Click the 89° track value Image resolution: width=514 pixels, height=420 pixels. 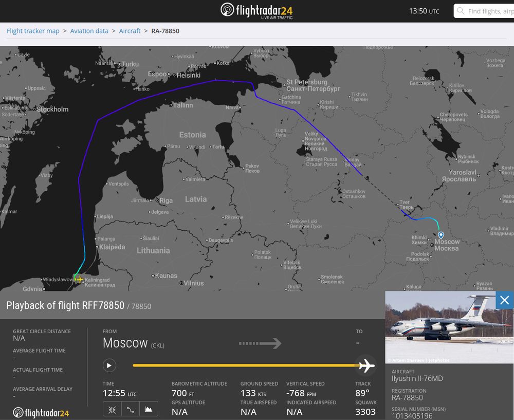pyautogui.click(x=362, y=393)
